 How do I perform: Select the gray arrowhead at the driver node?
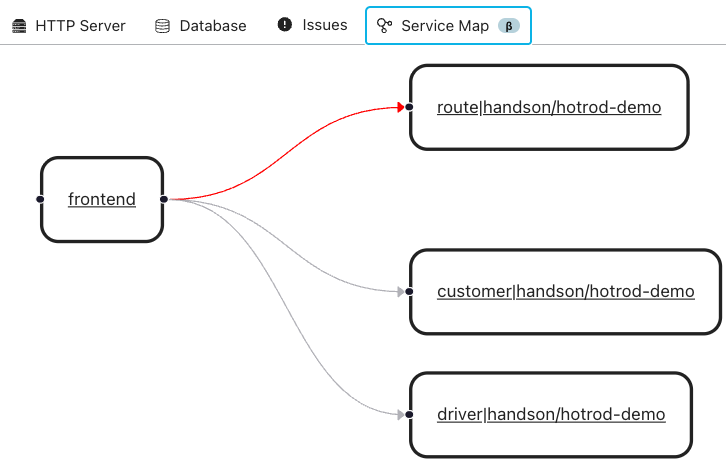[401, 414]
